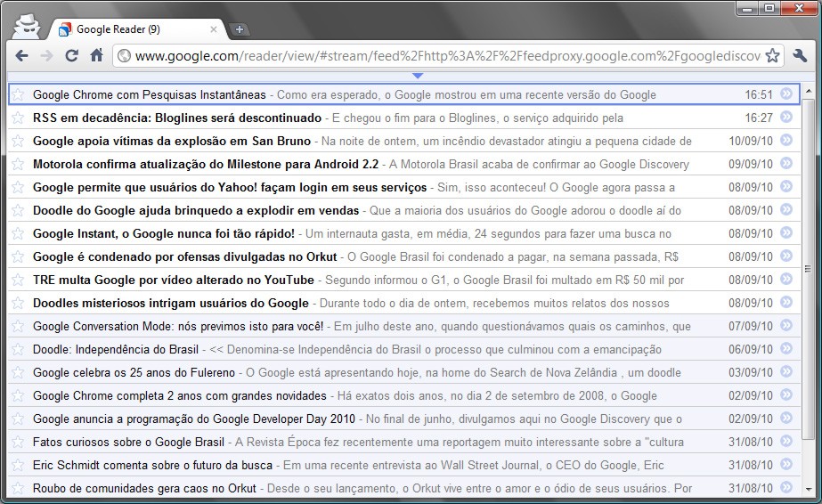Star the 'RSS em decadência' item
Viewport: 822px width, 504px height.
(18, 118)
